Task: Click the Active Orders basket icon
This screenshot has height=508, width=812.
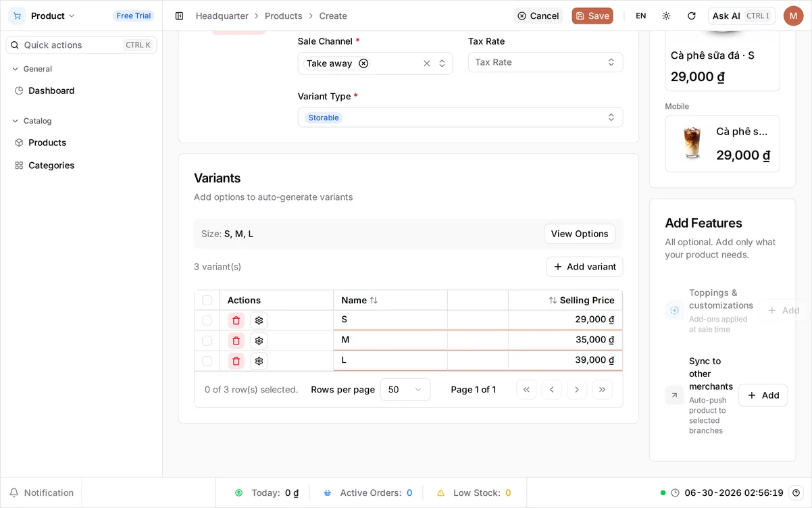Action: 328,492
